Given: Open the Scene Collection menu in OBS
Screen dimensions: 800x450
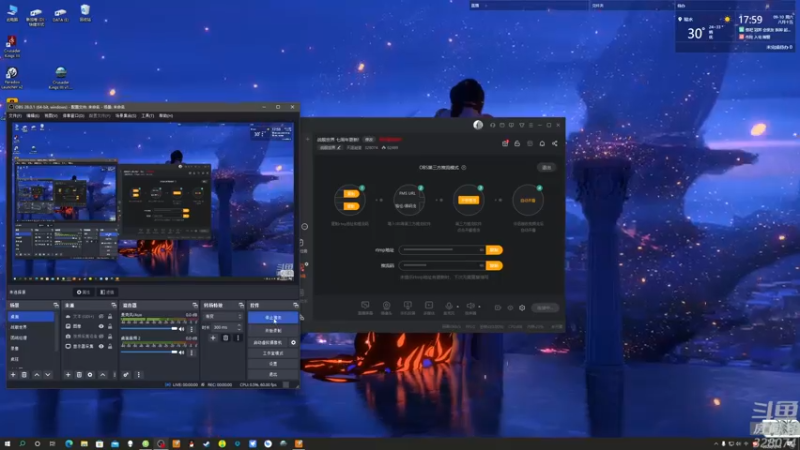Looking at the screenshot, I should tap(126, 116).
